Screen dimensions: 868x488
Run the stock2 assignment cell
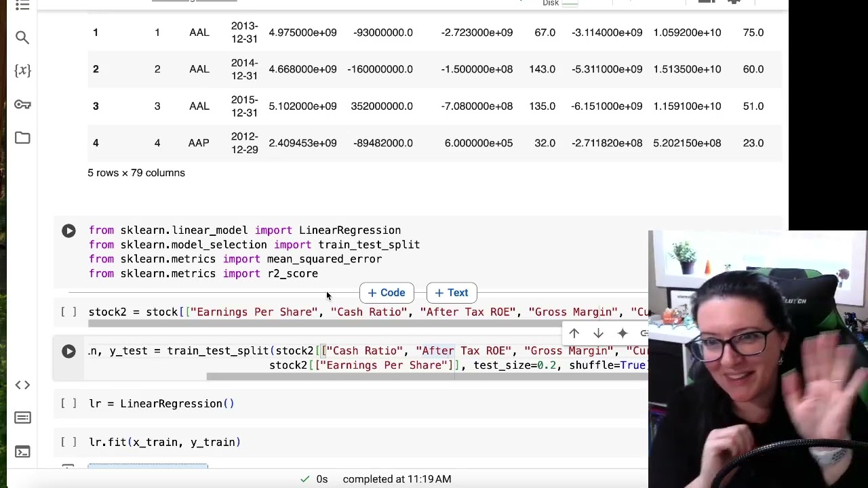pos(68,312)
